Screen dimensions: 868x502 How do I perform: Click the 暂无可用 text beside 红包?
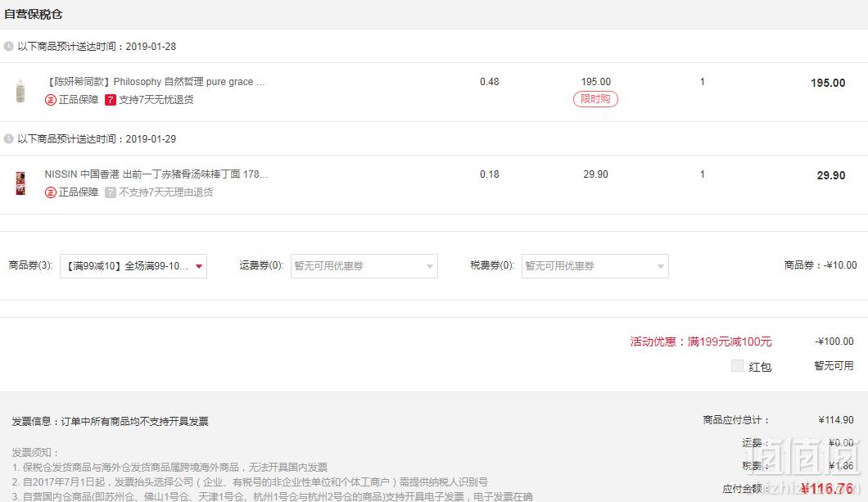834,366
